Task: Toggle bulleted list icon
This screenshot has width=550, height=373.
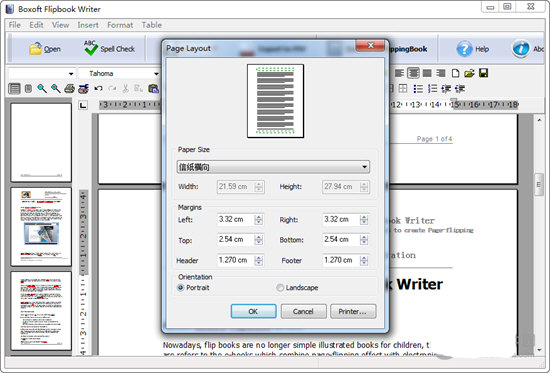Action: (418, 88)
